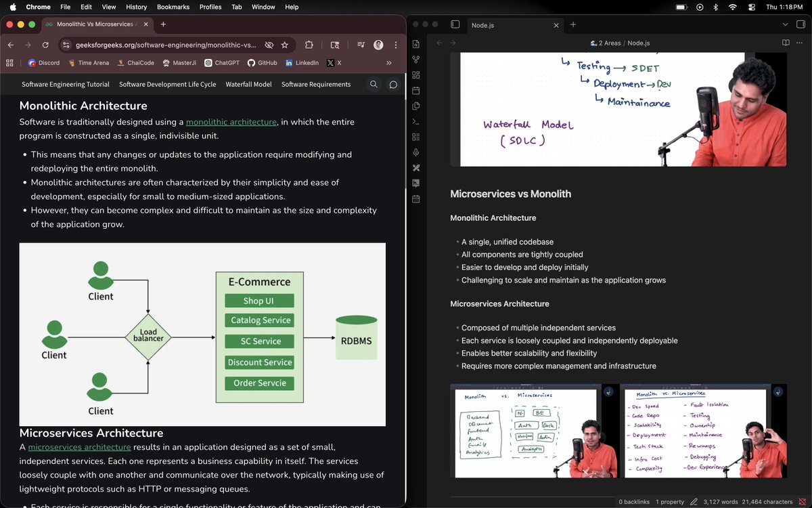
Task: Open today's daily note calendar icon in Obsidian
Action: pyautogui.click(x=416, y=91)
